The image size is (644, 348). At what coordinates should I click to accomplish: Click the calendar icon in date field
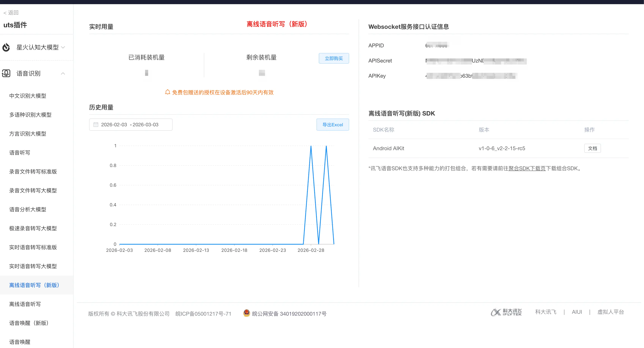click(96, 125)
